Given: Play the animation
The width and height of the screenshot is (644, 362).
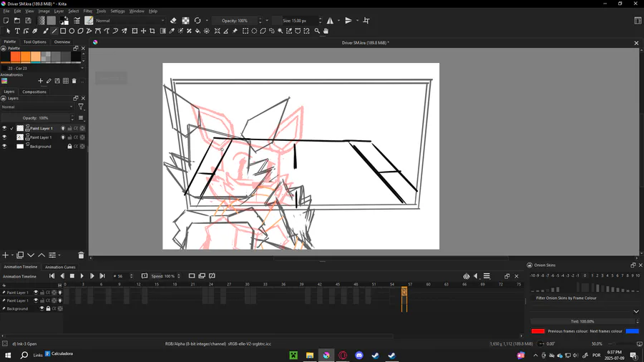Looking at the screenshot, I should pos(82,276).
